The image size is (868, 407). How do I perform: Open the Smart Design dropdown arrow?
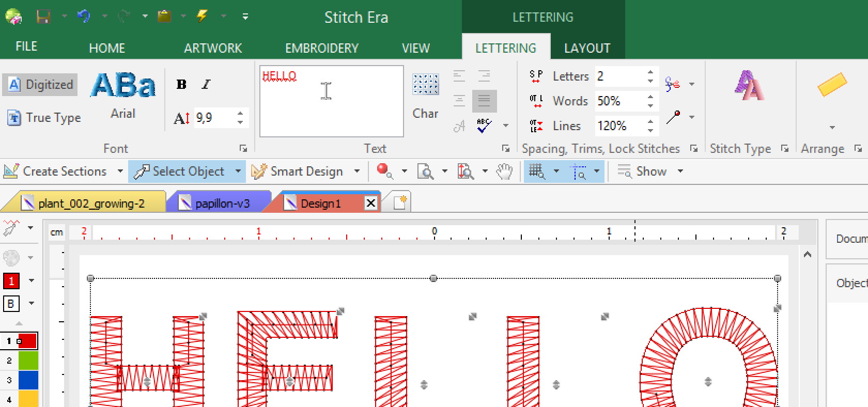[357, 171]
